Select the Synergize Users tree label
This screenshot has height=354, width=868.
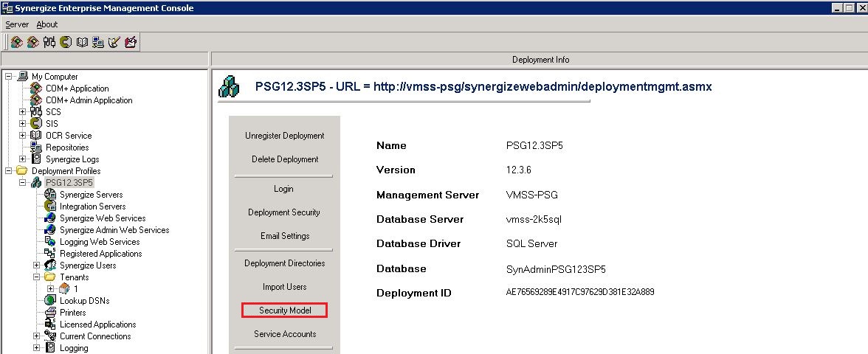pyautogui.click(x=88, y=265)
